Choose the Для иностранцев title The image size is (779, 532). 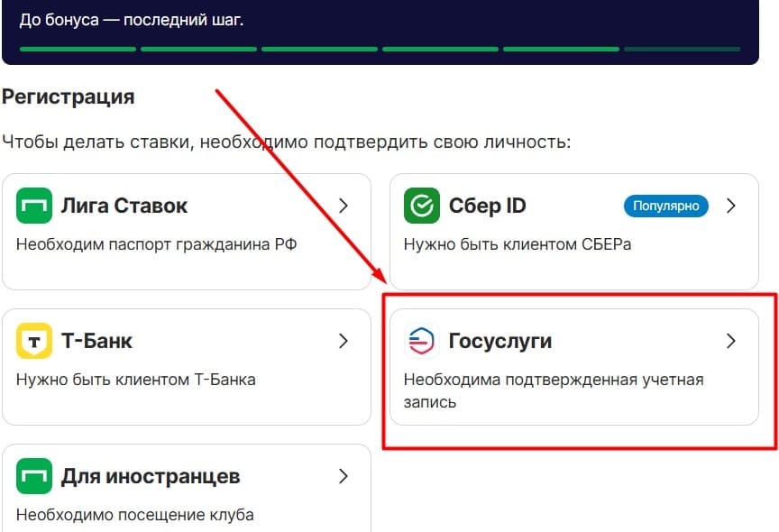click(x=151, y=476)
